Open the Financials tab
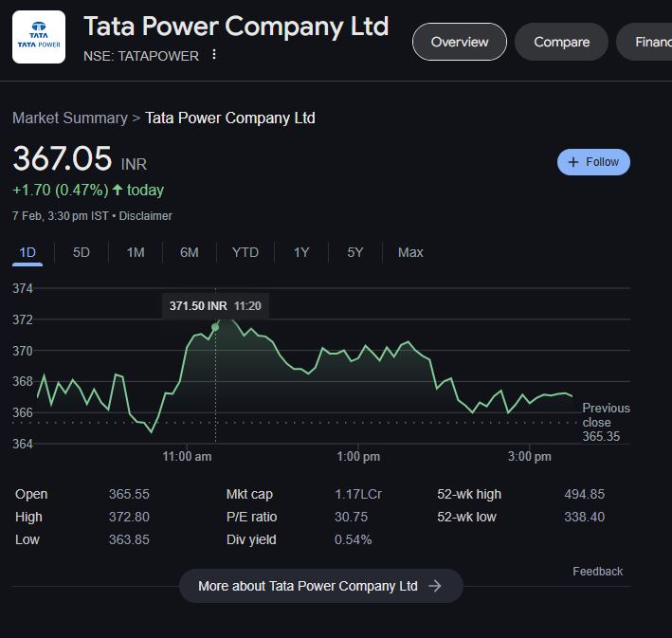672x638 pixels. [x=645, y=42]
